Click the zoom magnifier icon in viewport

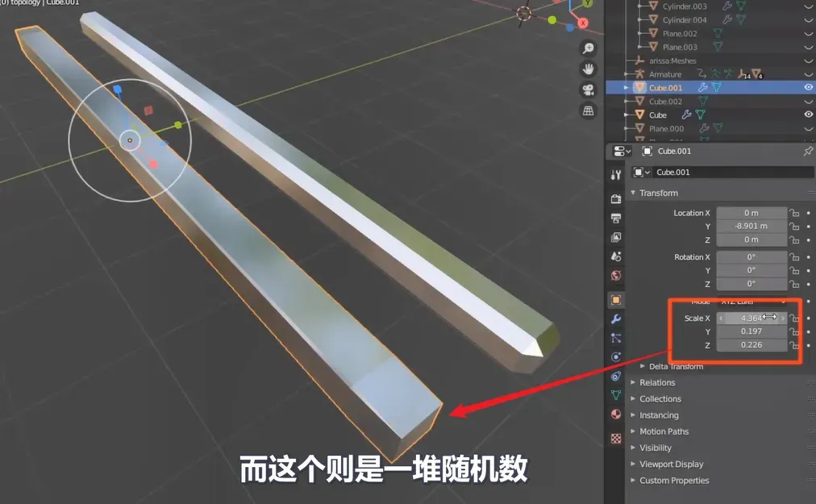(589, 48)
